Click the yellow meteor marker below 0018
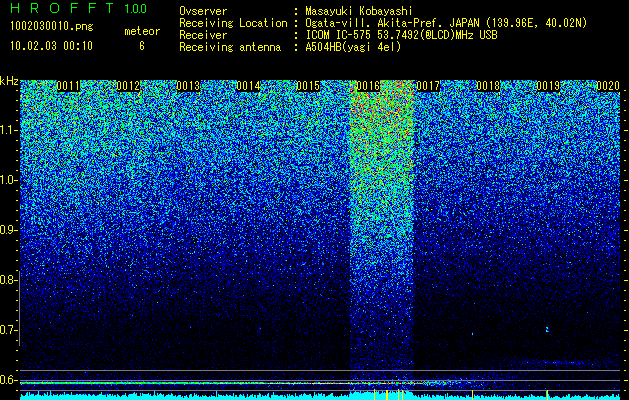The image size is (629, 400). click(x=472, y=394)
